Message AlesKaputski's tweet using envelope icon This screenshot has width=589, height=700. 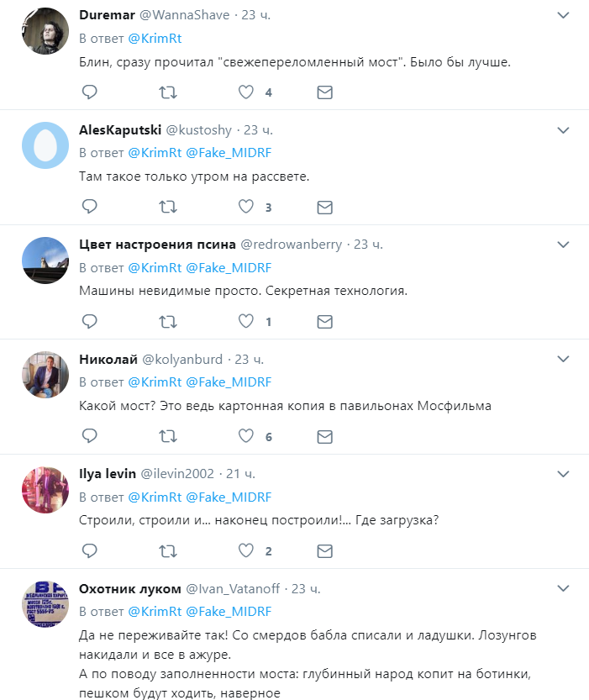(324, 207)
